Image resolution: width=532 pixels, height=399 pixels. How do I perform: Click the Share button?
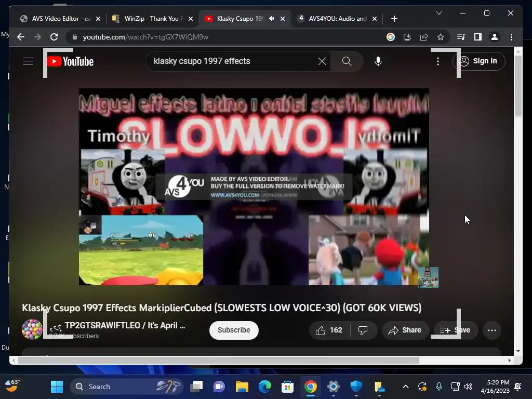coord(405,330)
